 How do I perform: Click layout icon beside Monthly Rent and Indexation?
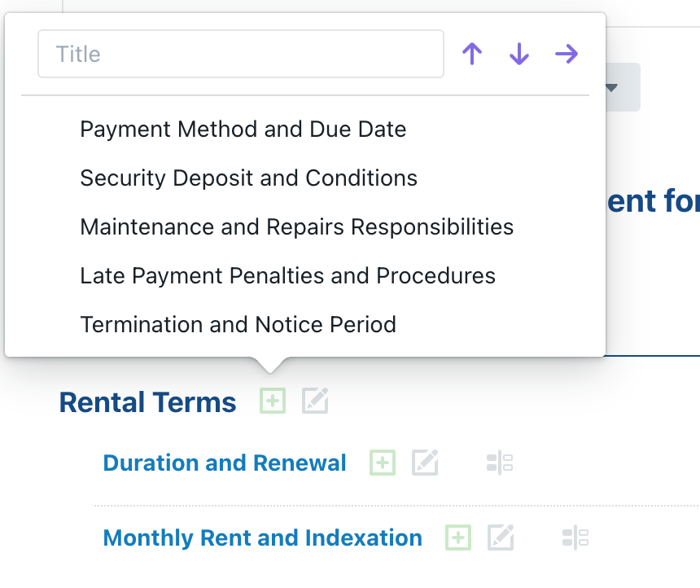pyautogui.click(x=575, y=538)
